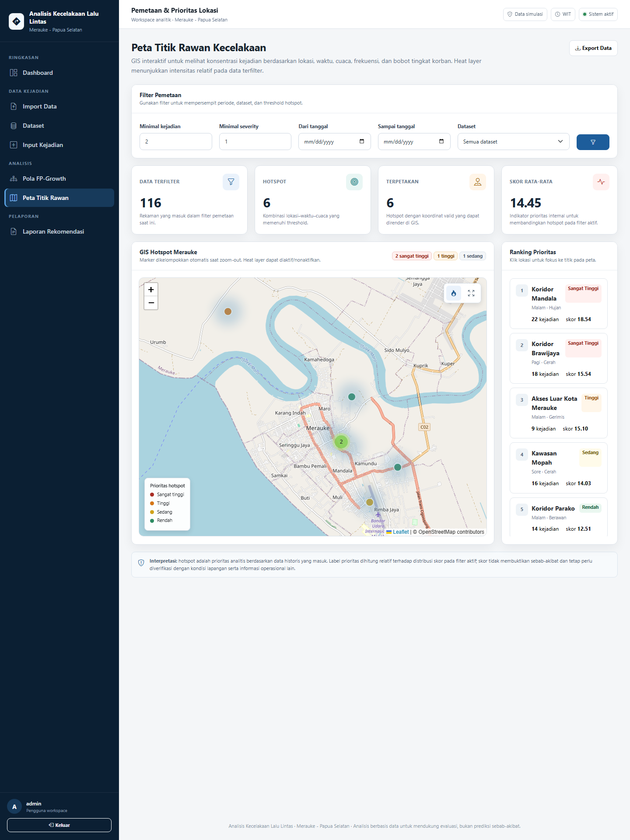The width and height of the screenshot is (630, 840).
Task: Click the app logo icon in sidebar
Action: click(16, 21)
